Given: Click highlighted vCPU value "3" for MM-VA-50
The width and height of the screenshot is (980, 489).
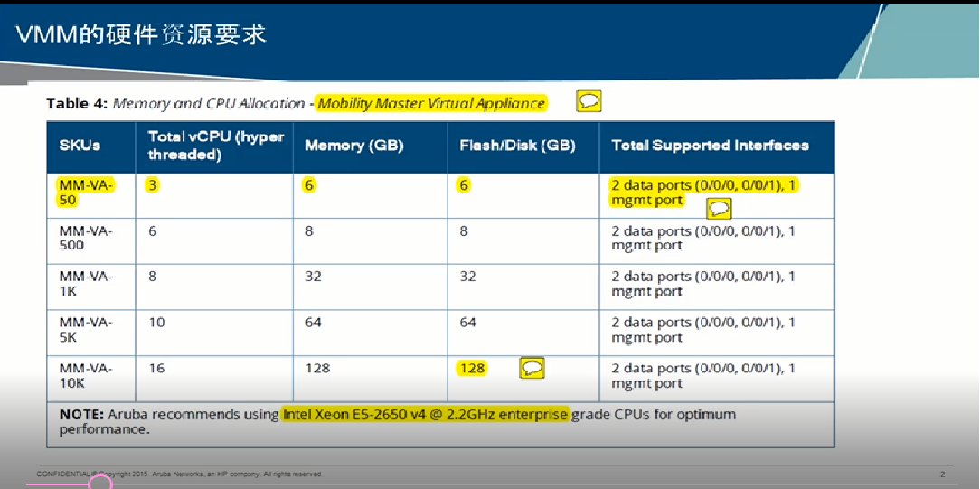Looking at the screenshot, I should pyautogui.click(x=153, y=185).
